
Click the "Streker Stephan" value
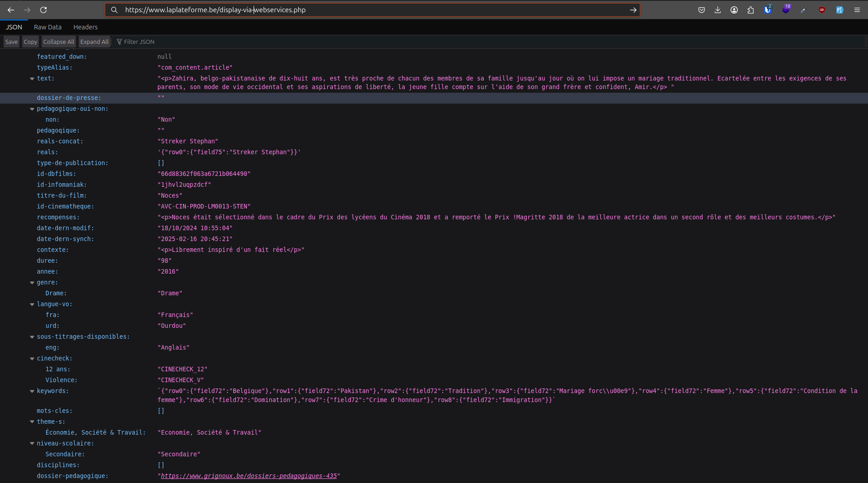pos(188,141)
